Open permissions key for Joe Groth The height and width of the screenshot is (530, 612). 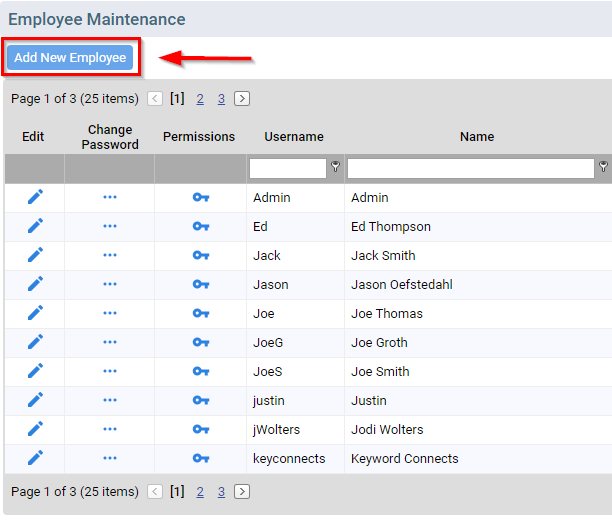(201, 342)
